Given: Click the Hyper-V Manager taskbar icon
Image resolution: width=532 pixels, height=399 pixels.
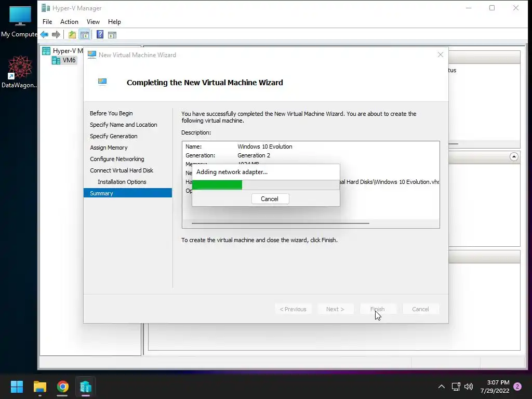Looking at the screenshot, I should (86, 387).
